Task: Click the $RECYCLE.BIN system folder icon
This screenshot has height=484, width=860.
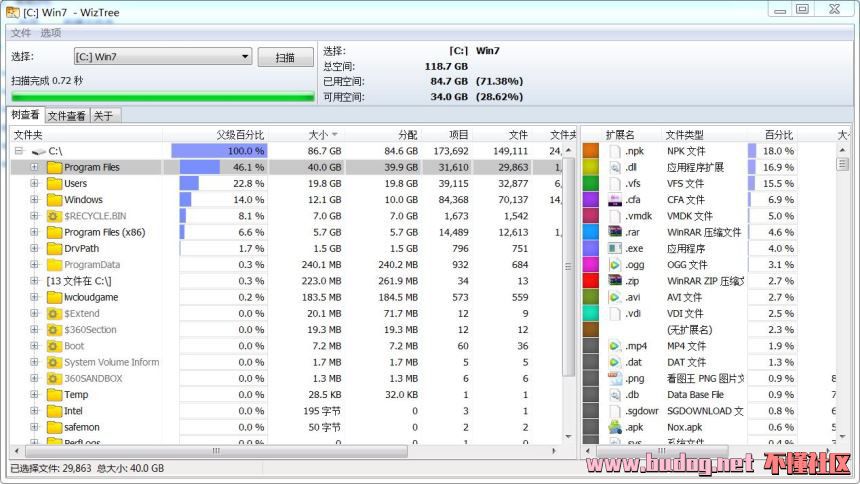Action: [x=54, y=216]
